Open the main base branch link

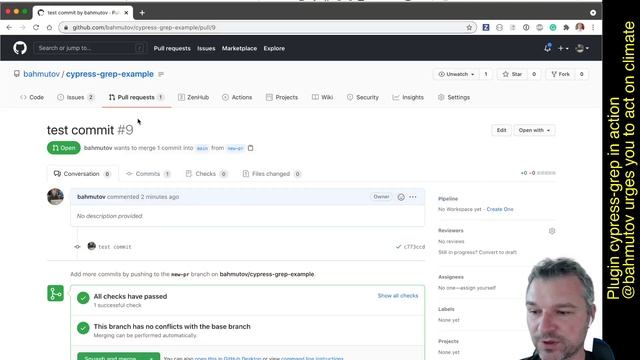point(202,148)
